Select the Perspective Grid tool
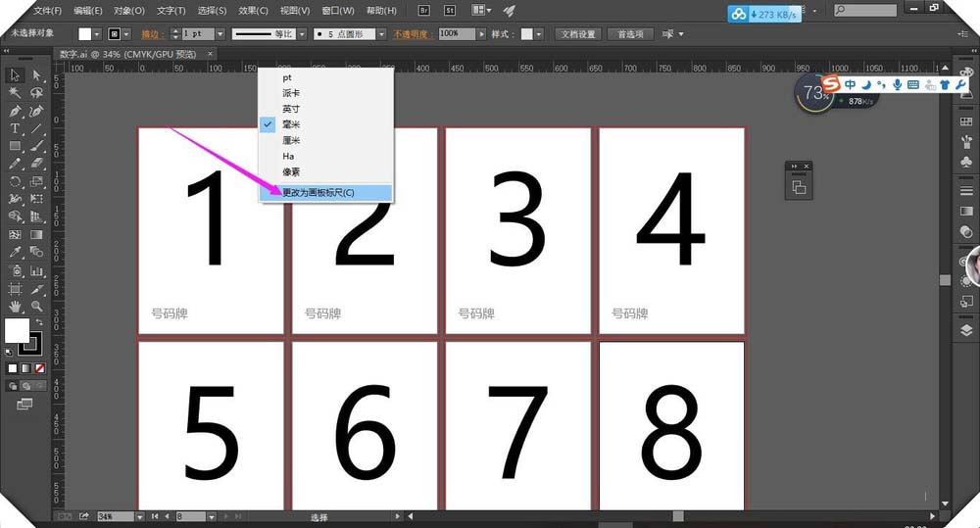The width and height of the screenshot is (980, 528). click(x=37, y=216)
